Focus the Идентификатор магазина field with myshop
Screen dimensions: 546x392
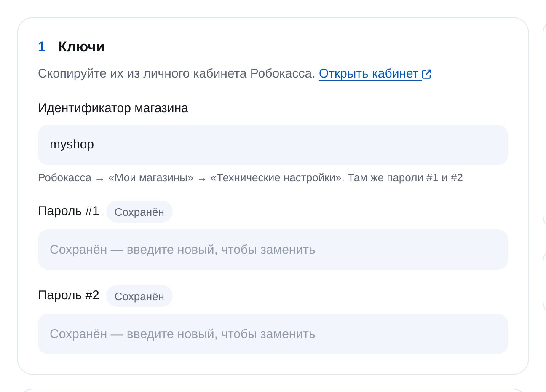pyautogui.click(x=273, y=145)
